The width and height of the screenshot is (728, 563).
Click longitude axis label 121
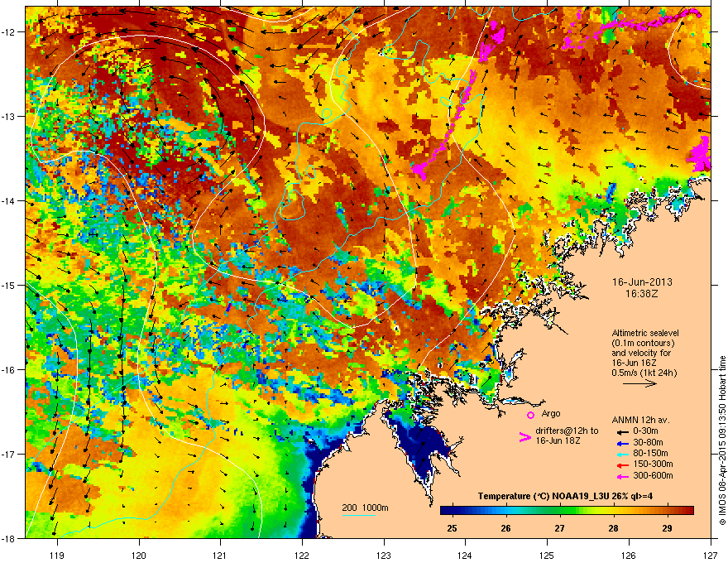pyautogui.click(x=220, y=555)
